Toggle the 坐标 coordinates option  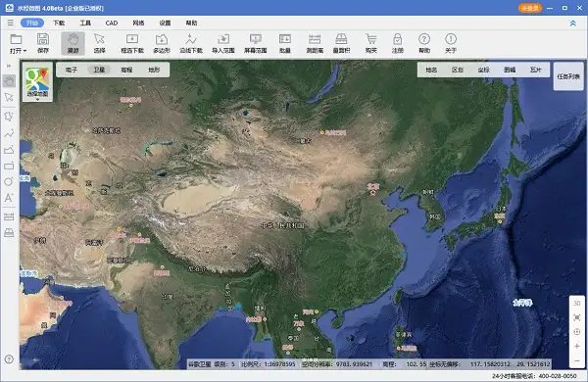pyautogui.click(x=484, y=70)
